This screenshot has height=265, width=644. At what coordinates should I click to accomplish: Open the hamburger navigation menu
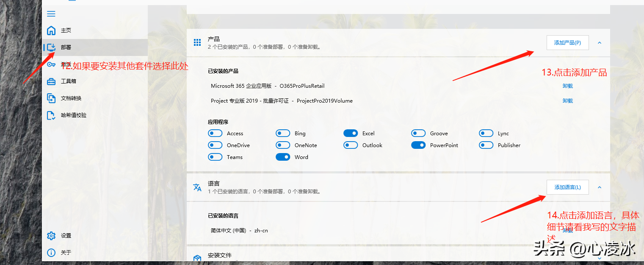click(x=51, y=14)
